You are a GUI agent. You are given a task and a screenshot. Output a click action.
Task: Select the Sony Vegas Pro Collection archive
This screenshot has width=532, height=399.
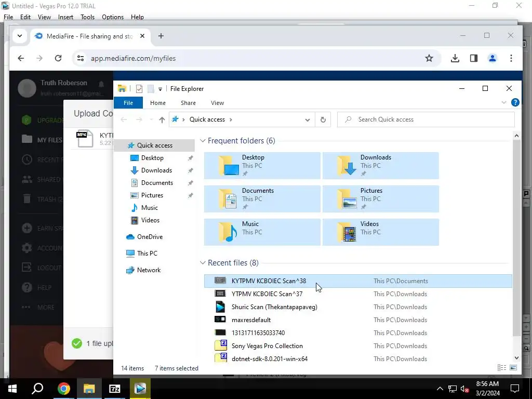[x=358, y=345]
